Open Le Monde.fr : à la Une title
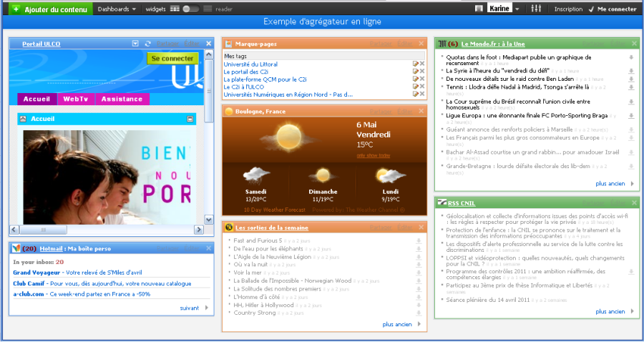 coord(493,44)
